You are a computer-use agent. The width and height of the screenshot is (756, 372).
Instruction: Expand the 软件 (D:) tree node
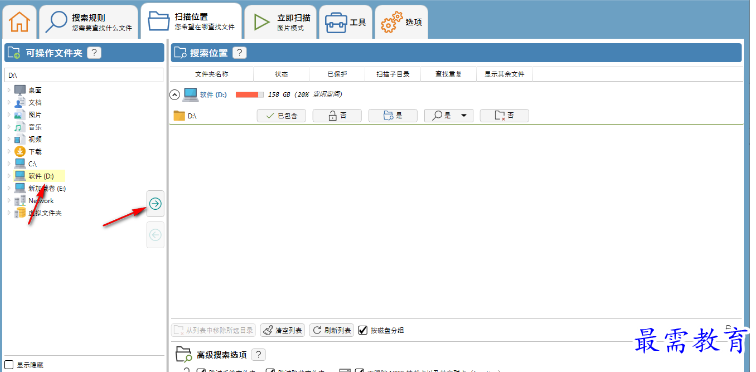tap(9, 176)
